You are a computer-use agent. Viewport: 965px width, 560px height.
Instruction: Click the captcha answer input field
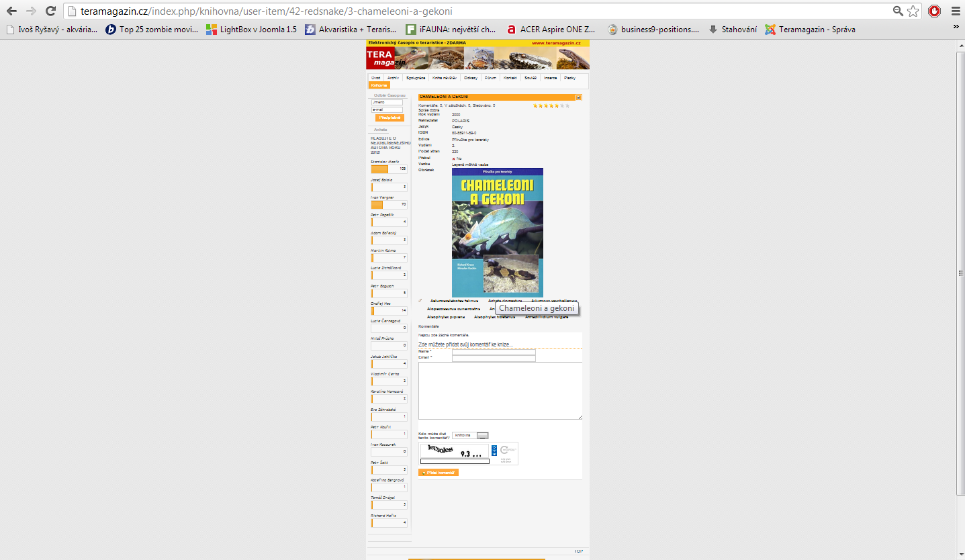point(454,461)
